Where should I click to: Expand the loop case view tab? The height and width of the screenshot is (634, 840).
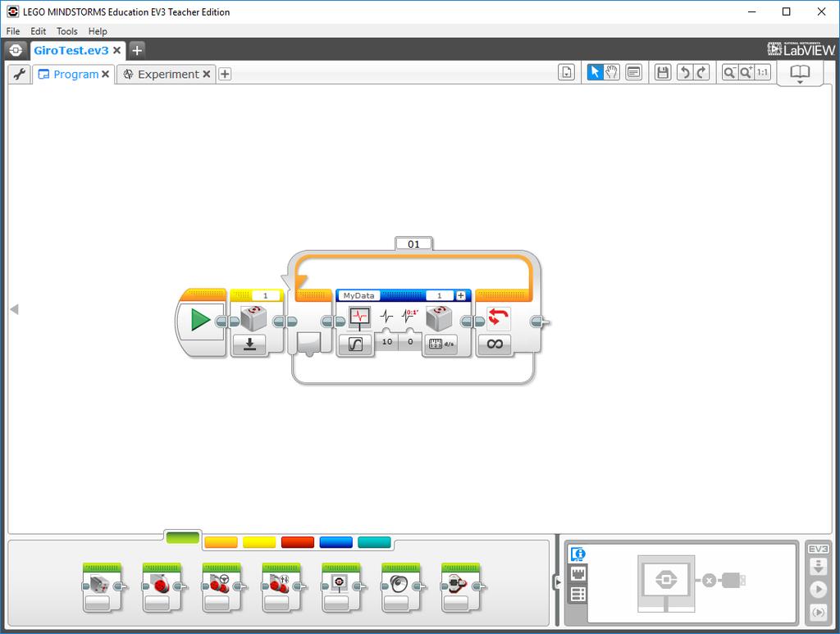click(309, 343)
